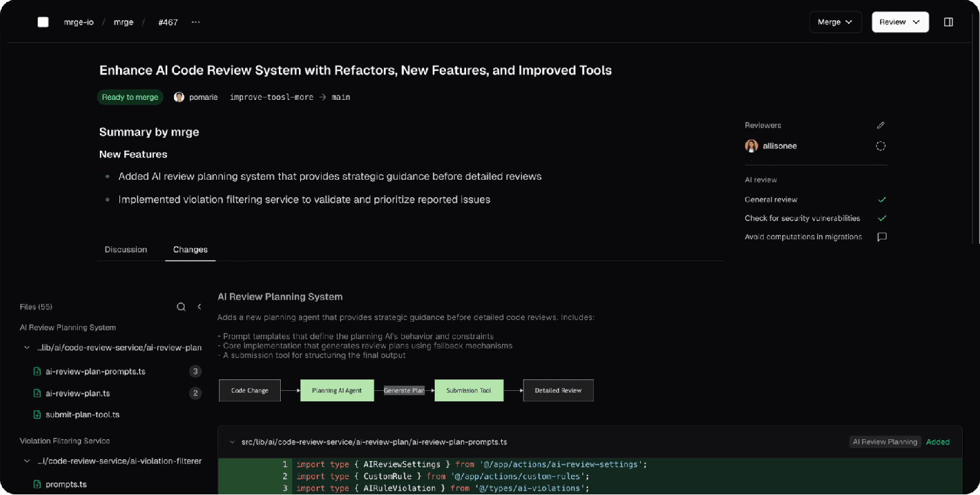Go to the mrge-io breadcrumb link
Image resolution: width=980 pixels, height=495 pixels.
click(x=79, y=22)
